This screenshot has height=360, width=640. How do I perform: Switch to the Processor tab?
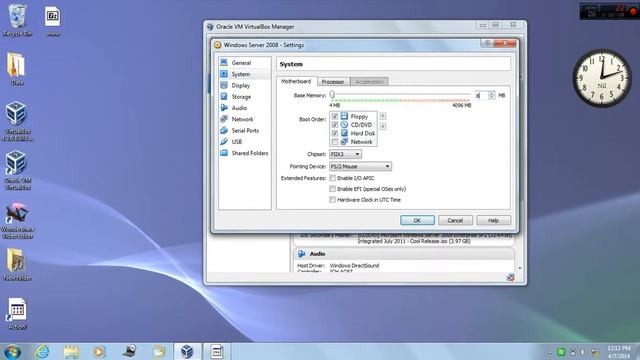333,82
